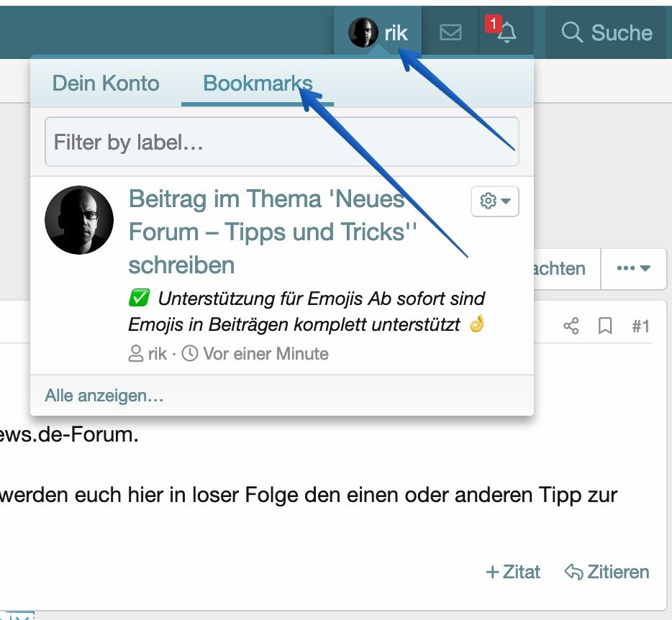Click the share icon on the post
Screen dimensions: 672x620
[x=571, y=327]
